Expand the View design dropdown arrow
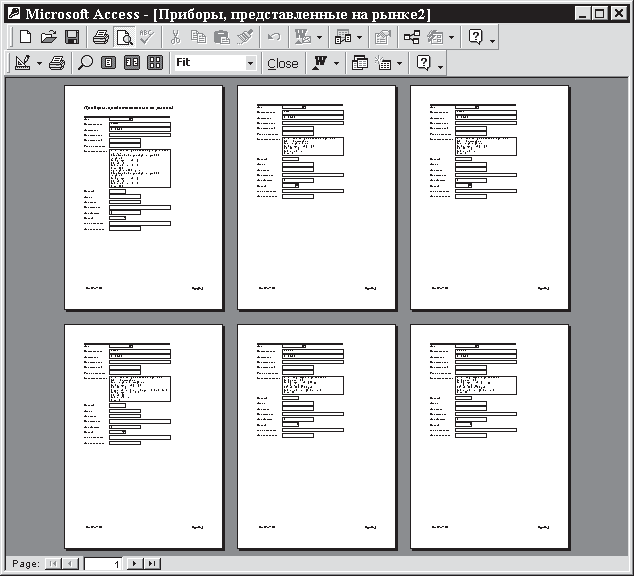The height and width of the screenshot is (576, 634). (39, 63)
